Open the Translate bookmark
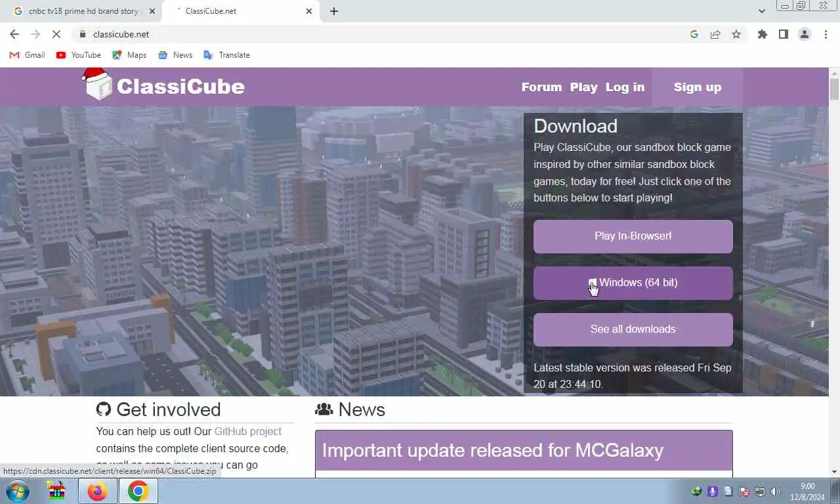This screenshot has width=840, height=504. click(x=227, y=55)
